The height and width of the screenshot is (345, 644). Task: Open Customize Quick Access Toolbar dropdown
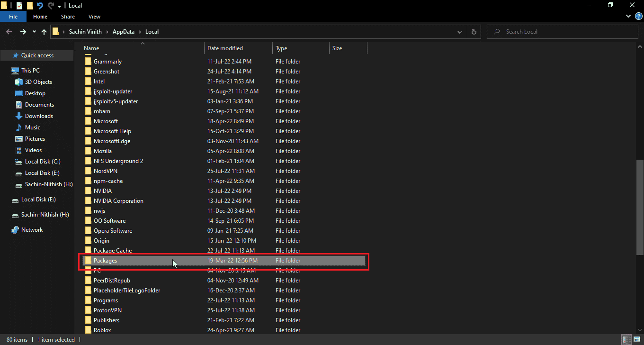point(59,6)
